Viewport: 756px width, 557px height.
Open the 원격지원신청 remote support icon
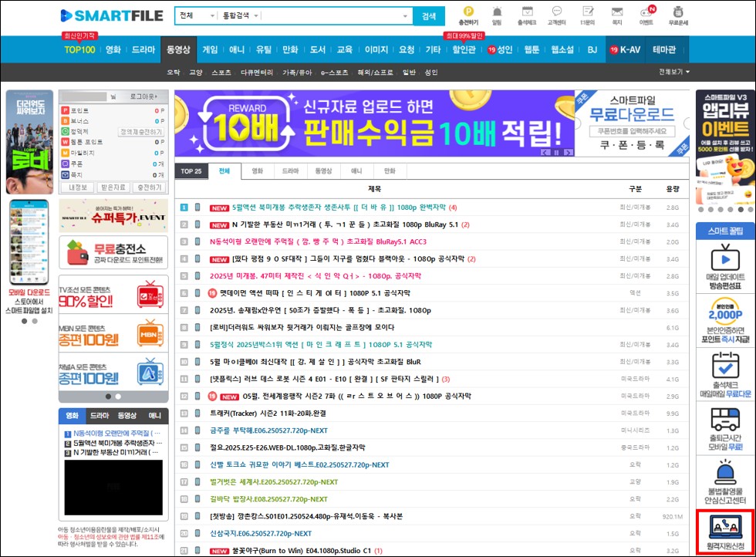click(x=725, y=527)
